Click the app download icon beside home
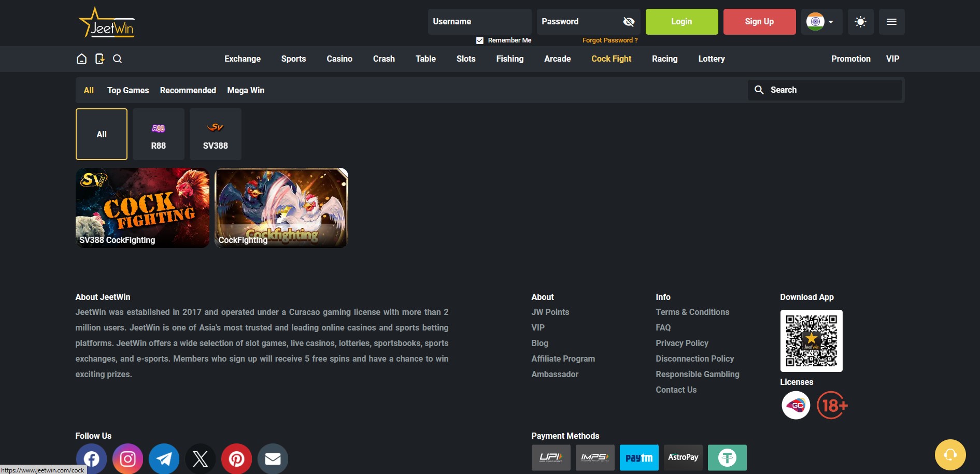Image resolution: width=980 pixels, height=474 pixels. click(100, 59)
